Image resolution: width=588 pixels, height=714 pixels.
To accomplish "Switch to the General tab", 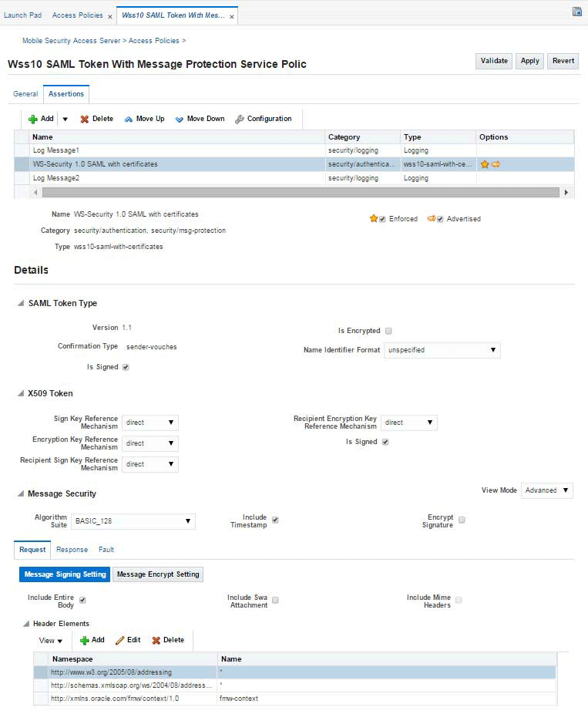I will [25, 94].
